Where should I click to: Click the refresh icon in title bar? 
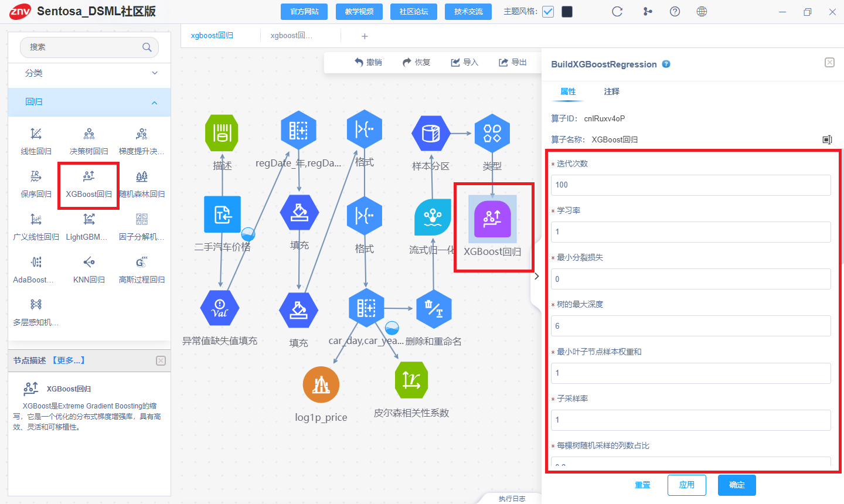pyautogui.click(x=617, y=12)
